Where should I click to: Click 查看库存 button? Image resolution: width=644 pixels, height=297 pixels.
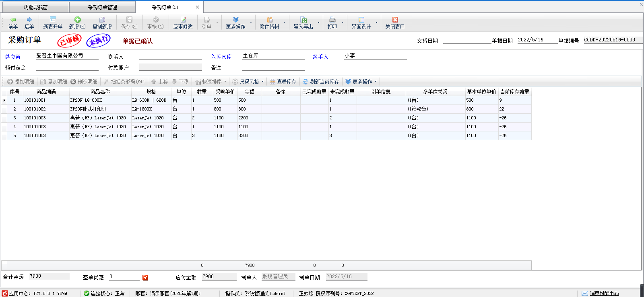coord(283,82)
